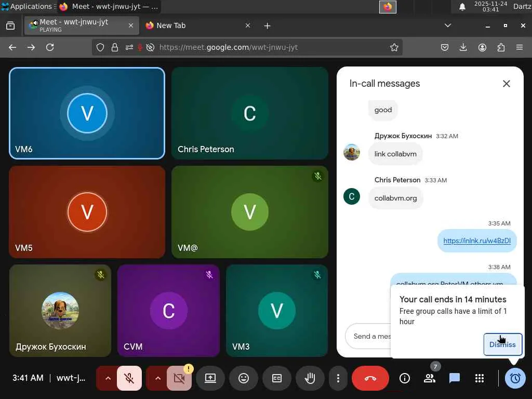
Task: Open the Downloads arrow icon
Action: [463, 47]
